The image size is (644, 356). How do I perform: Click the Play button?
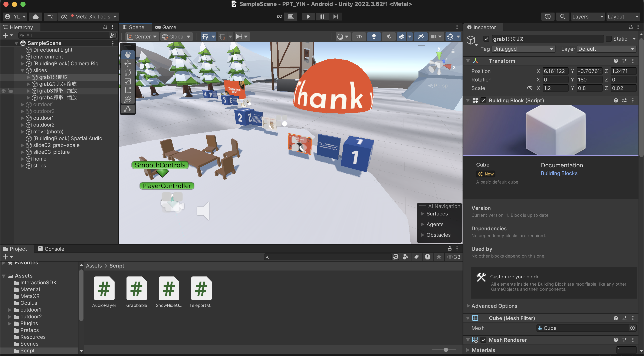[x=308, y=16]
